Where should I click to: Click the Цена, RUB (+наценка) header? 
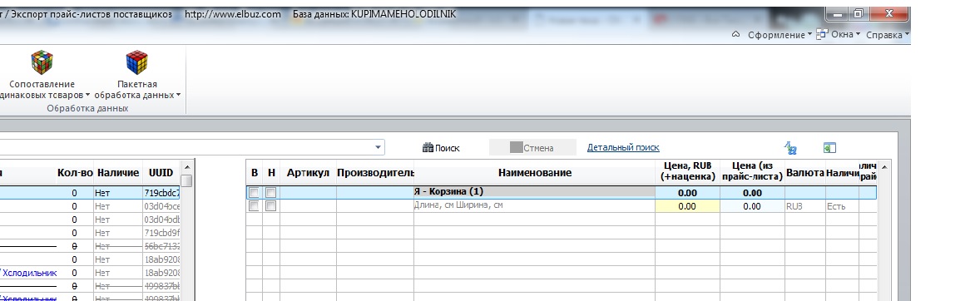pos(687,172)
